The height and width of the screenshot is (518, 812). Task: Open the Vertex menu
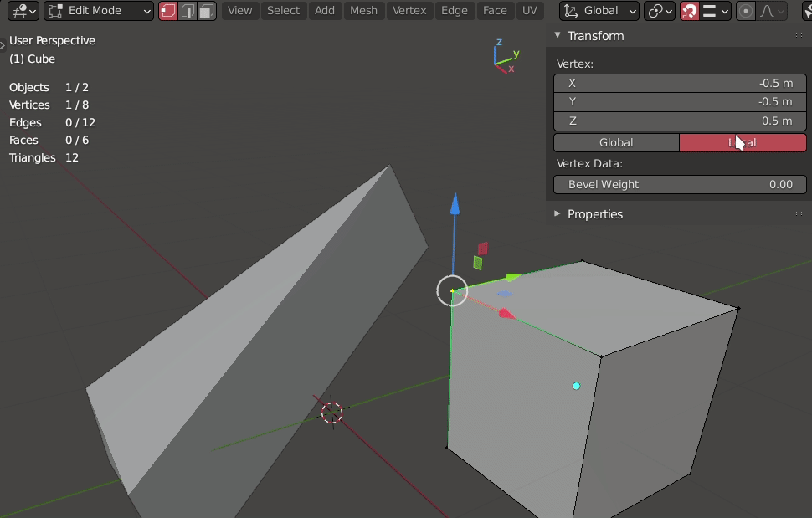(409, 11)
